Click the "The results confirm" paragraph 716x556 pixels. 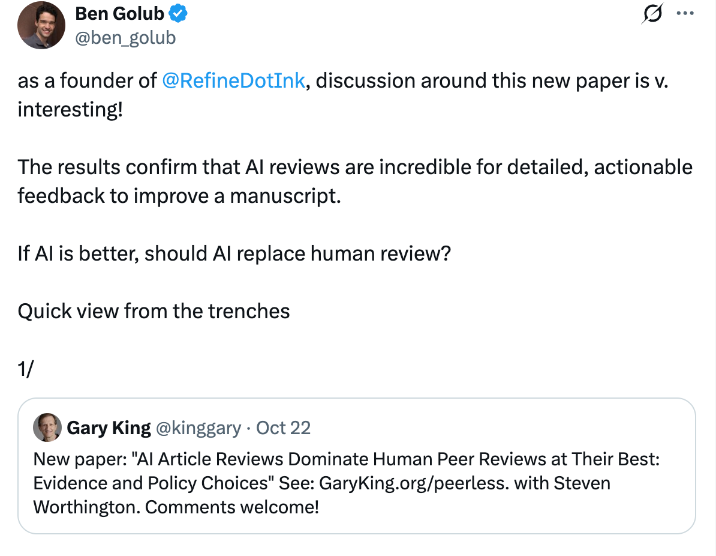pyautogui.click(x=355, y=181)
